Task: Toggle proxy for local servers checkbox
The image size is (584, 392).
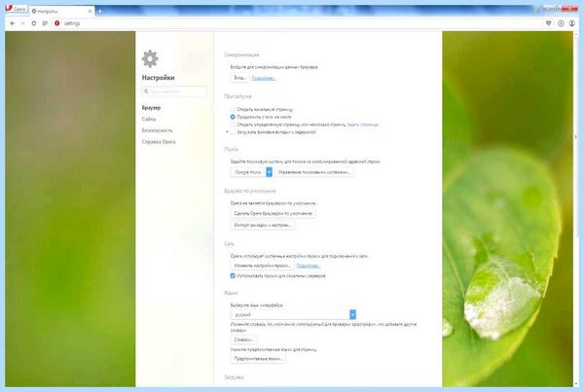Action: tap(233, 276)
